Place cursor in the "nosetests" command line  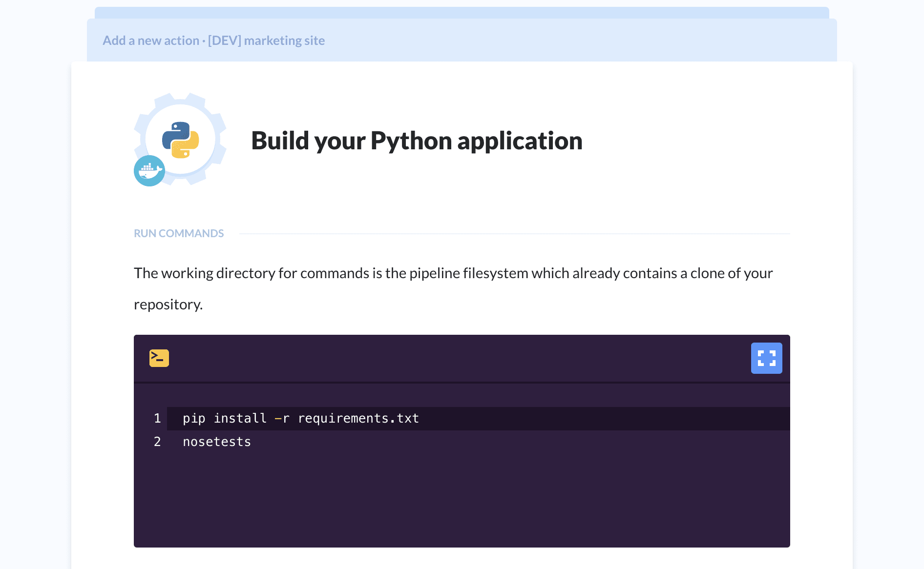(217, 442)
